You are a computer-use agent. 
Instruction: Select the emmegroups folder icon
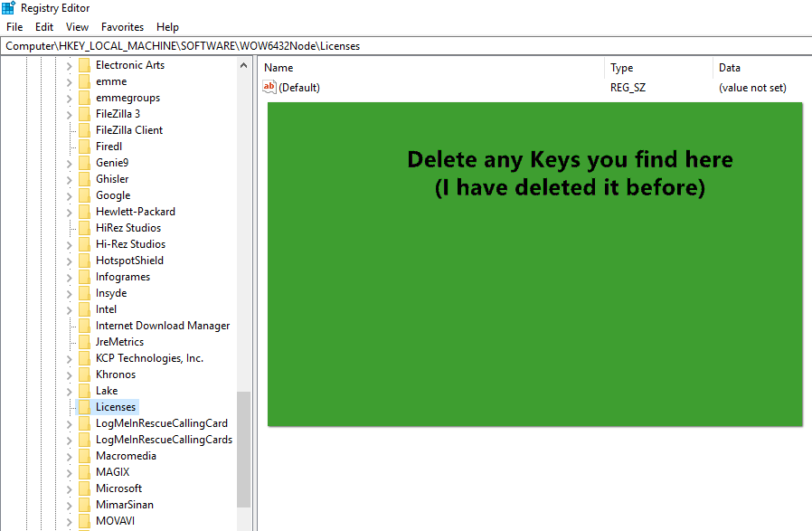(x=84, y=98)
